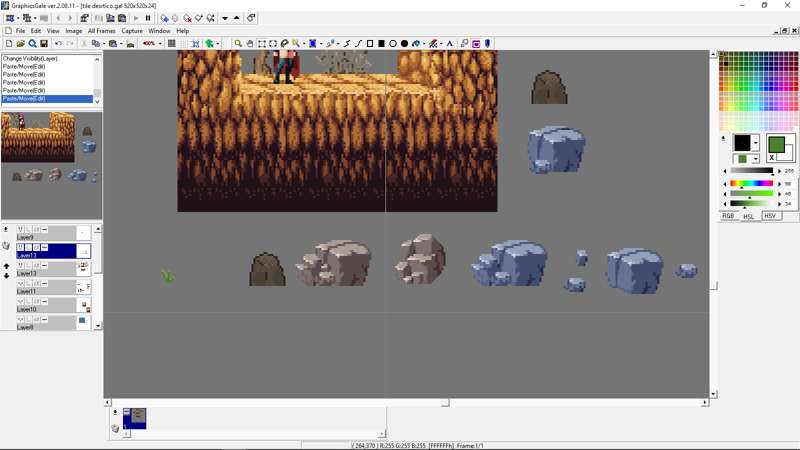
Task: Toggle visibility of the highlighted layer
Action: (x=20, y=247)
